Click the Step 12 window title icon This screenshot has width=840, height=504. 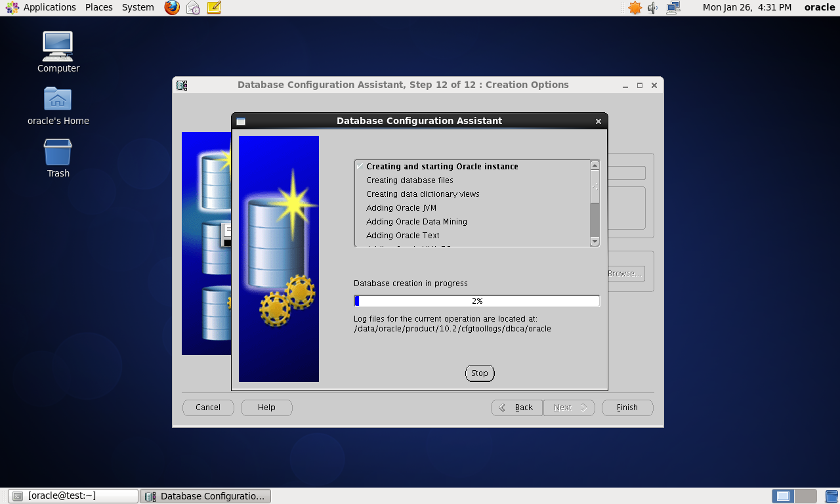[182, 85]
